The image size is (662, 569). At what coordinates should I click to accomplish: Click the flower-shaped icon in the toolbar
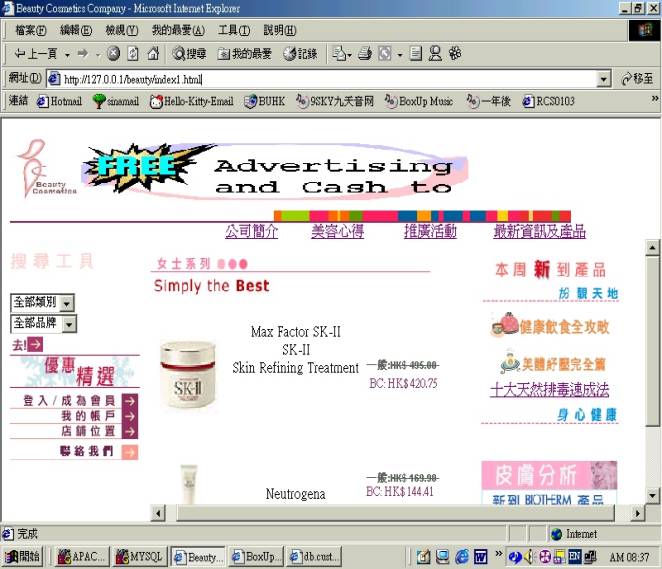(455, 54)
